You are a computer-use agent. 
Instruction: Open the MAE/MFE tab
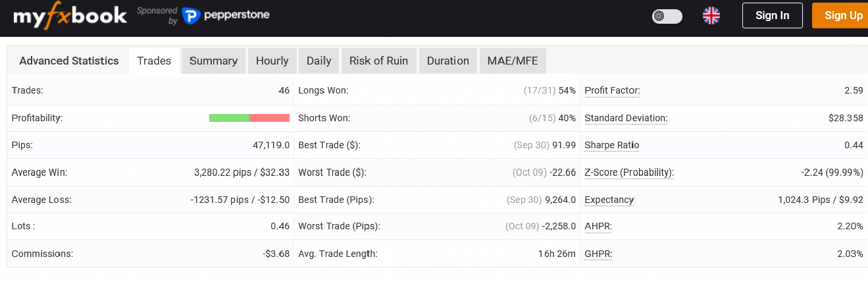(x=512, y=61)
